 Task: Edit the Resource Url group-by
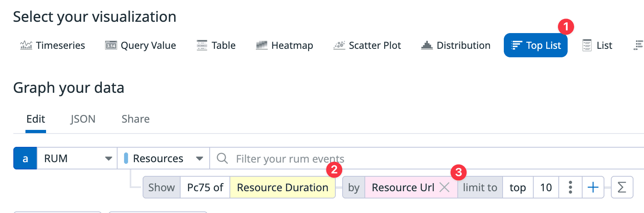click(403, 188)
